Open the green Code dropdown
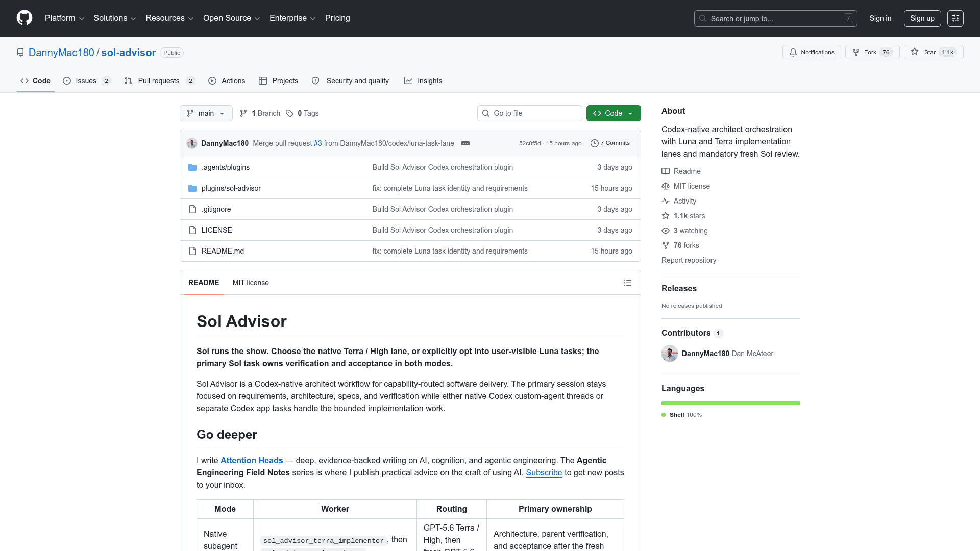Viewport: 980px width, 551px height. click(614, 113)
